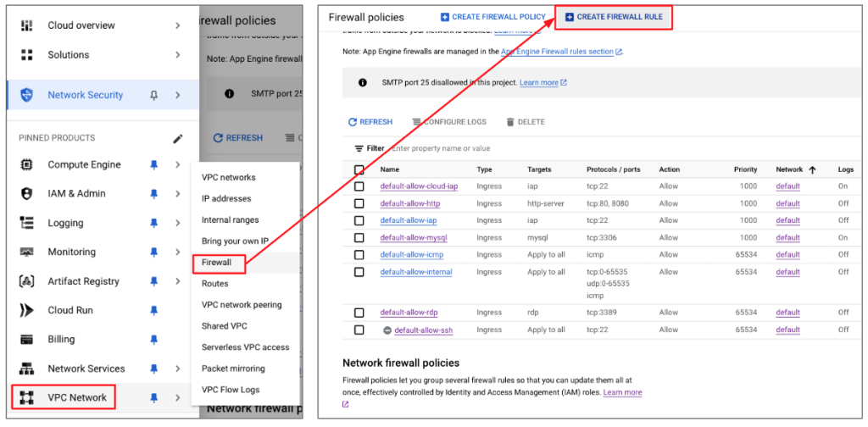The height and width of the screenshot is (427, 868).
Task: Open Routes from the submenu
Action: click(x=214, y=284)
